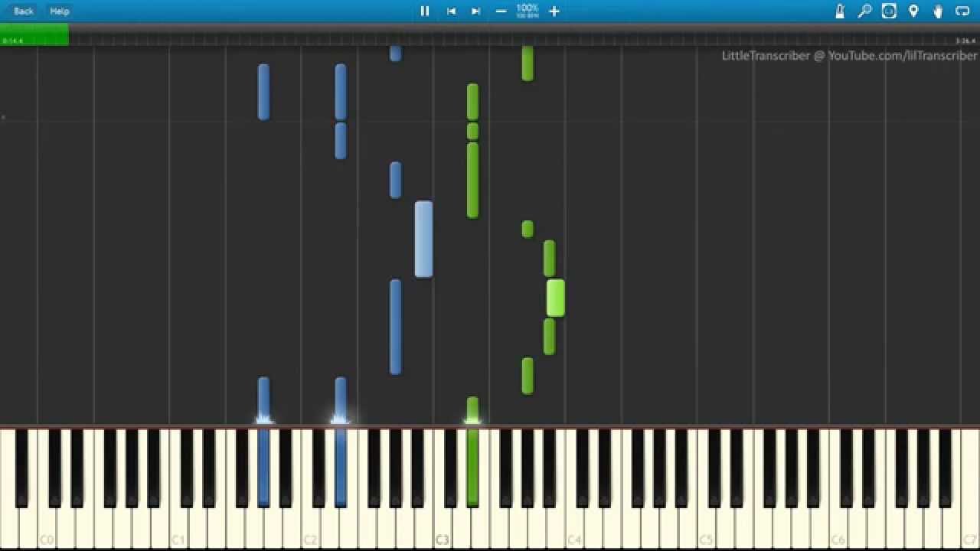Skip back with the previous section button
980x551 pixels.
pyautogui.click(x=452, y=11)
